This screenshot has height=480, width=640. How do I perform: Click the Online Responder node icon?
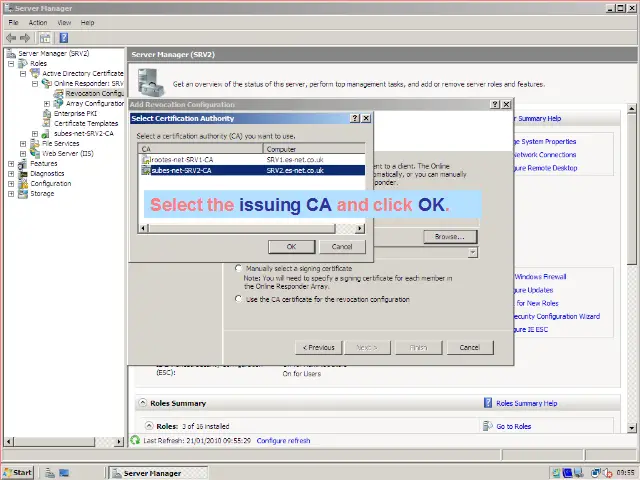coord(47,83)
